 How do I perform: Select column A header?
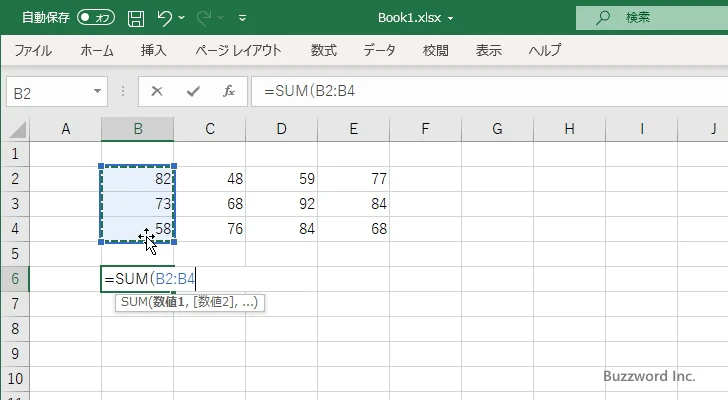(66, 129)
